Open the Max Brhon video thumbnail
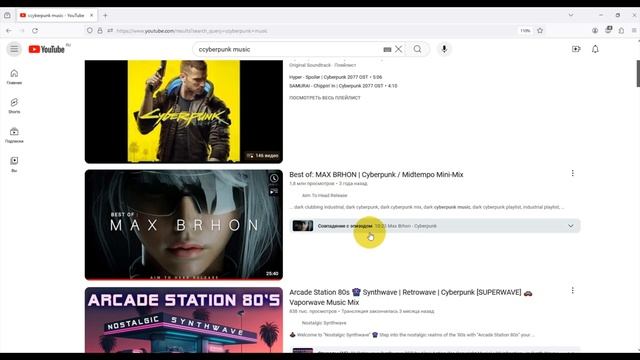 pyautogui.click(x=184, y=225)
